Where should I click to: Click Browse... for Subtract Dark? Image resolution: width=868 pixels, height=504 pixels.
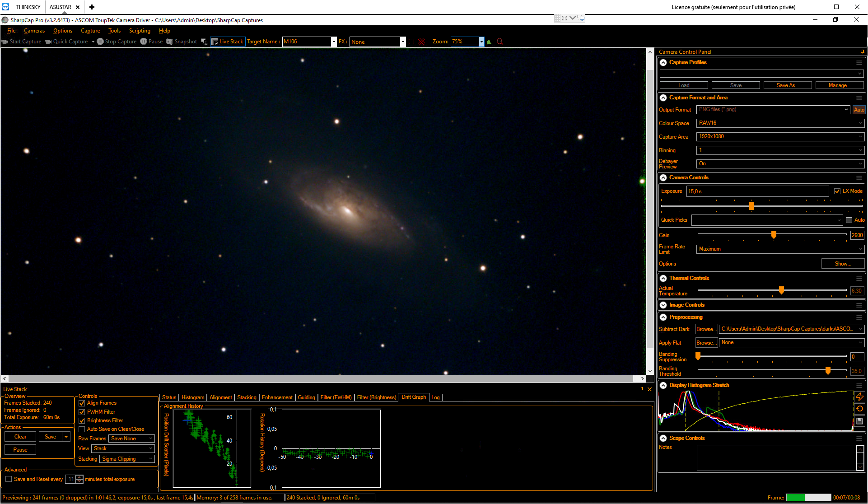pyautogui.click(x=706, y=329)
